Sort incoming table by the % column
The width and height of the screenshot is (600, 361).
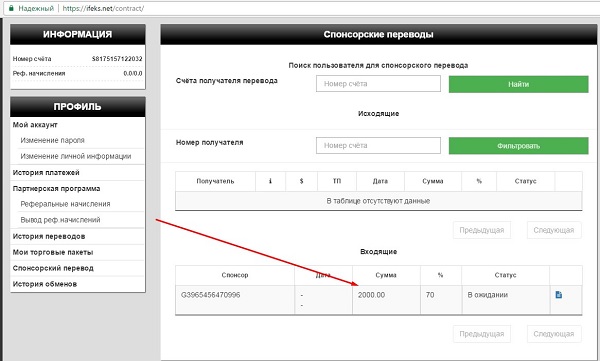[x=441, y=275]
